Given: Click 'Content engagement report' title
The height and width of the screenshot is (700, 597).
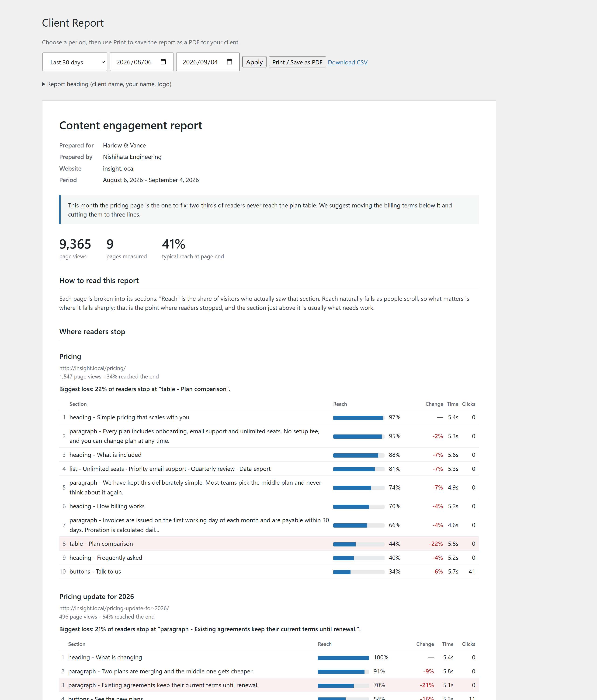Looking at the screenshot, I should (x=131, y=125).
